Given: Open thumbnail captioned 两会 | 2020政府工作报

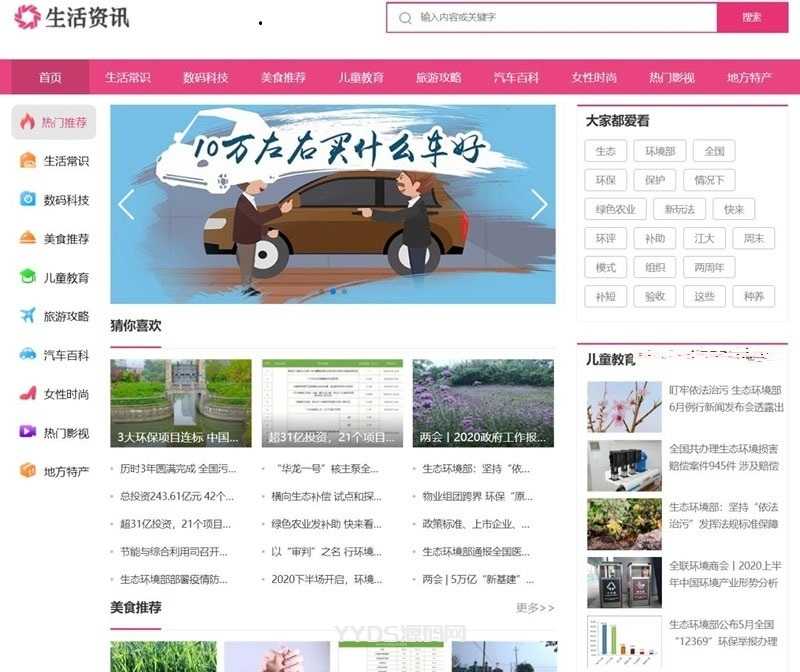Looking at the screenshot, I should (x=483, y=403).
